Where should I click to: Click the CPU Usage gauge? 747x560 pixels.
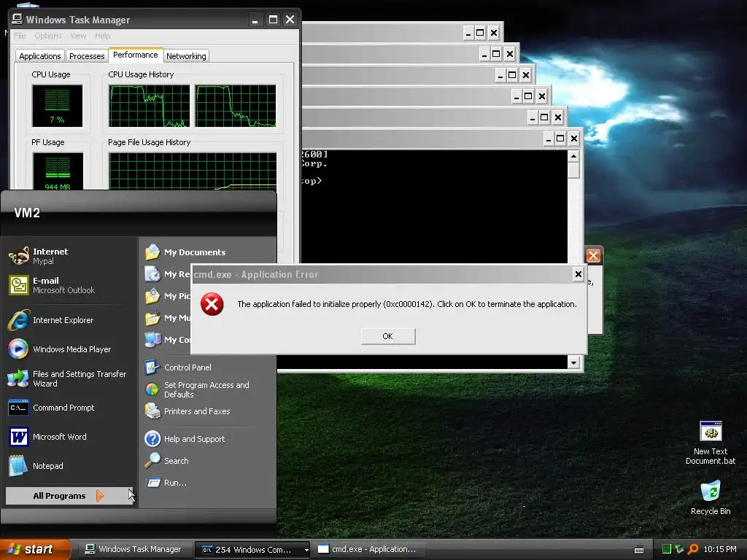(57, 106)
